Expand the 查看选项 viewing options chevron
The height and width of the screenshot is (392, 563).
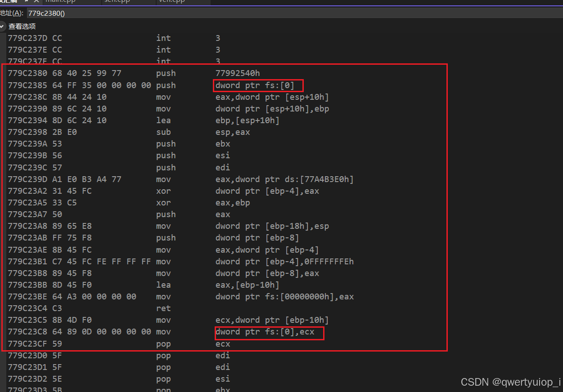pyautogui.click(x=3, y=26)
